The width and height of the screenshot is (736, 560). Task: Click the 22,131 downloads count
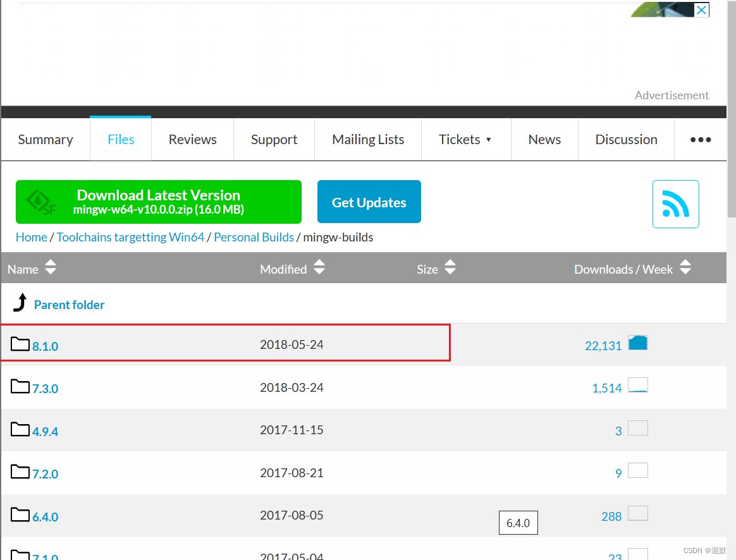click(x=603, y=346)
